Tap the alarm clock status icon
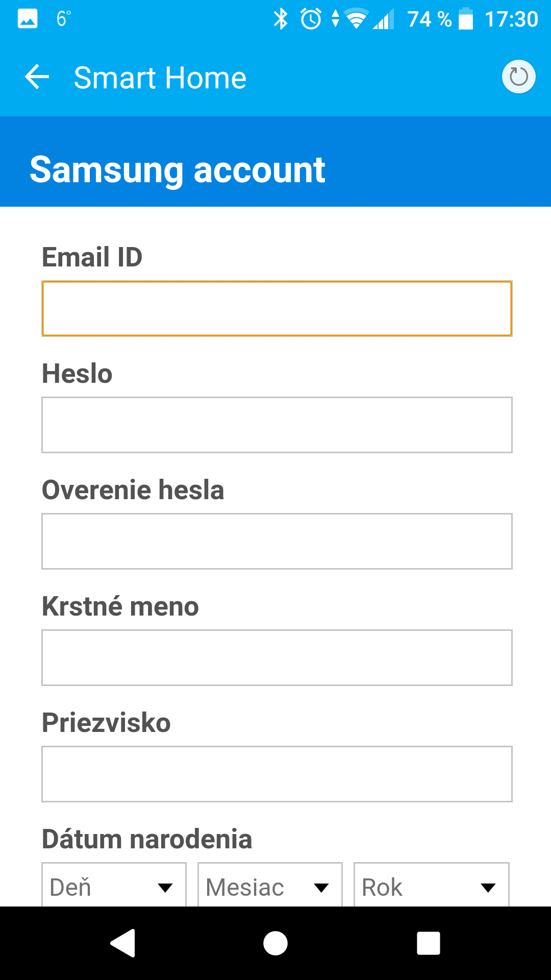This screenshot has width=551, height=980. 311,19
